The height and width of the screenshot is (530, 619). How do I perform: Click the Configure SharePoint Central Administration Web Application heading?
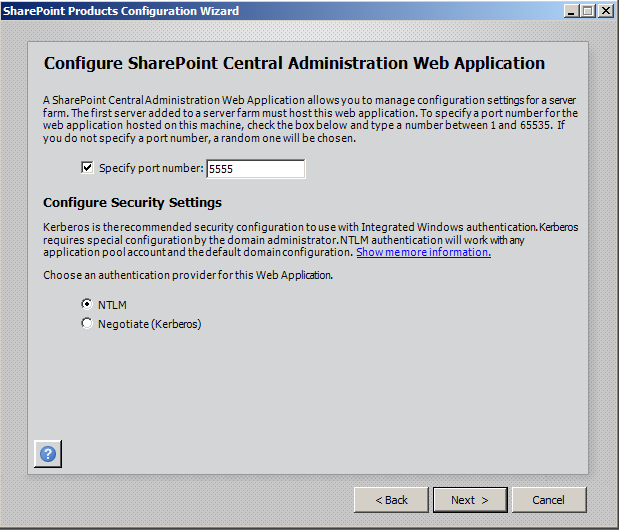[x=294, y=64]
